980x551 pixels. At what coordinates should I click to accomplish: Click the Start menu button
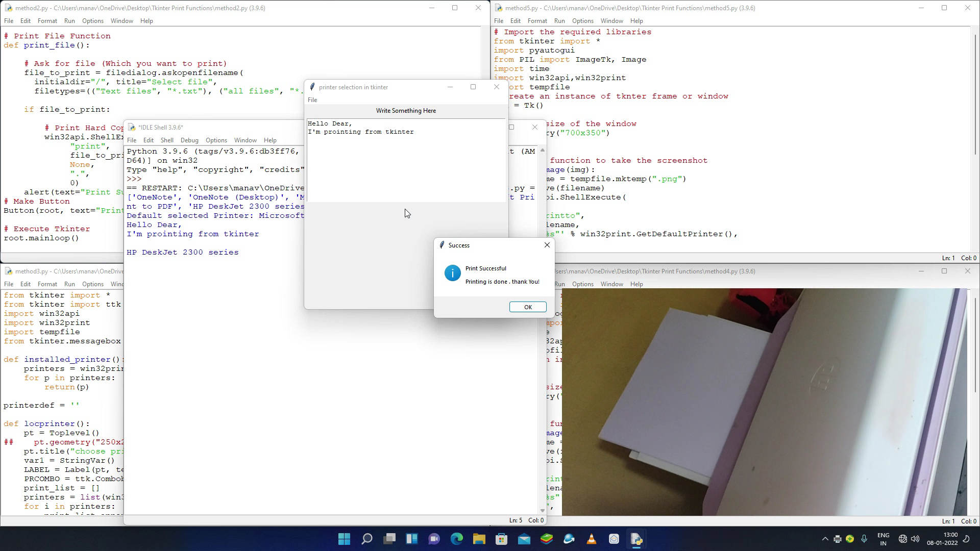click(344, 539)
